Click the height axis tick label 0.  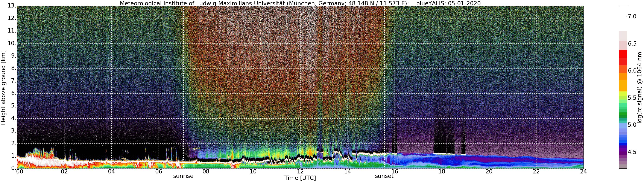point(14,168)
